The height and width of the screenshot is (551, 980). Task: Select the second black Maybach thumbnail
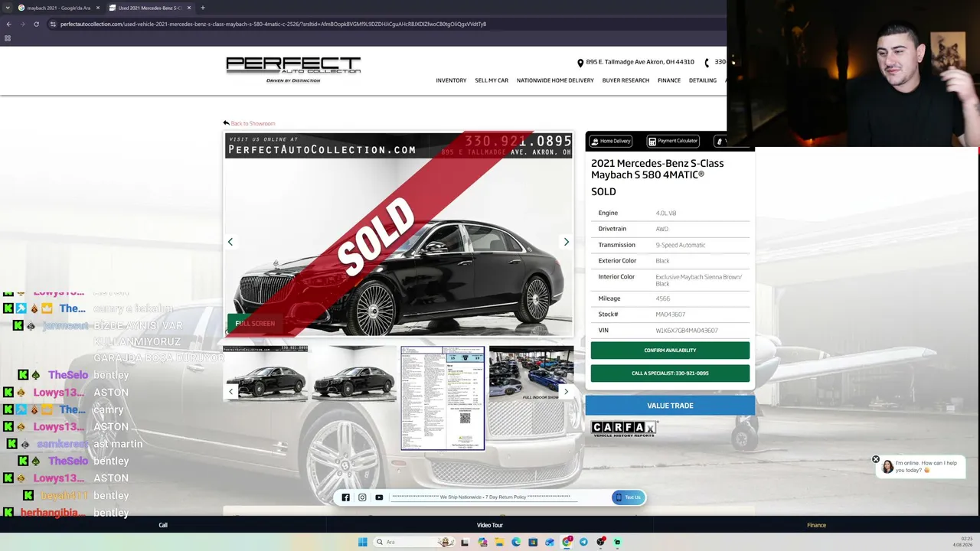click(354, 373)
